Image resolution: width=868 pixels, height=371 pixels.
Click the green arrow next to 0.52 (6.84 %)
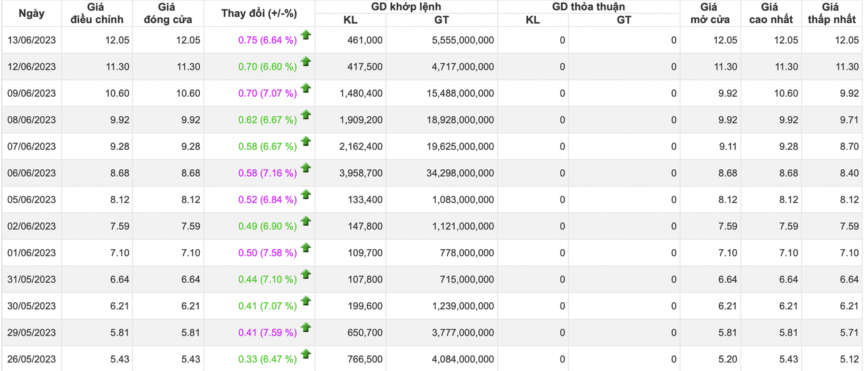click(x=305, y=194)
